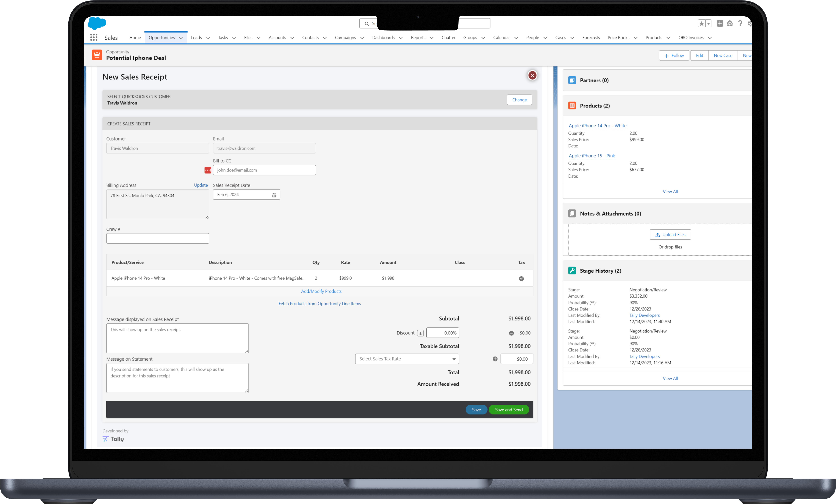Expand the favorites list arrow

coord(708,23)
